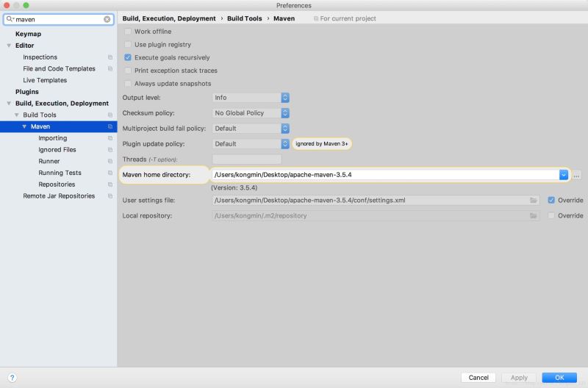Open Live Templates settings
588x388 pixels.
[45, 80]
